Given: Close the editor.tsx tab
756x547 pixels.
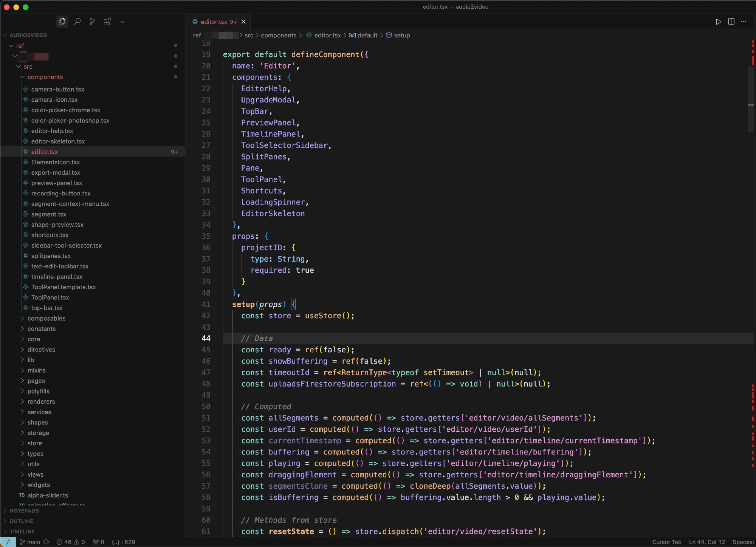Looking at the screenshot, I should pos(243,22).
